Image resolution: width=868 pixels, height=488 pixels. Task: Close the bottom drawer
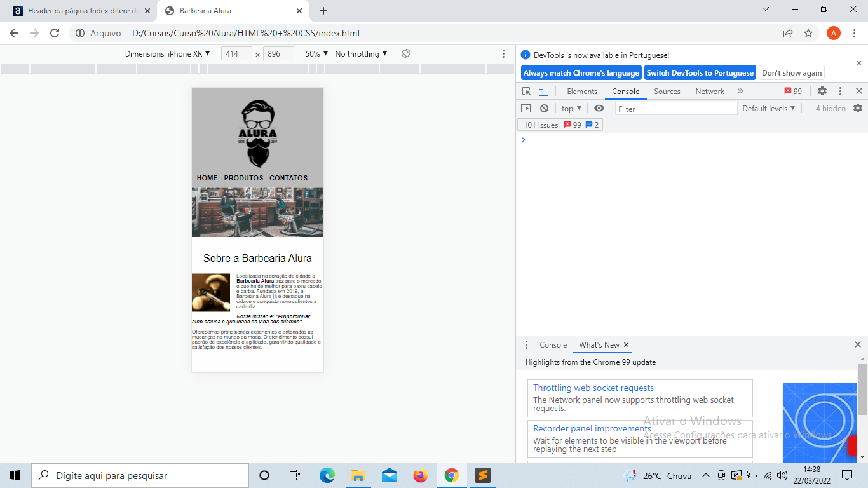858,344
